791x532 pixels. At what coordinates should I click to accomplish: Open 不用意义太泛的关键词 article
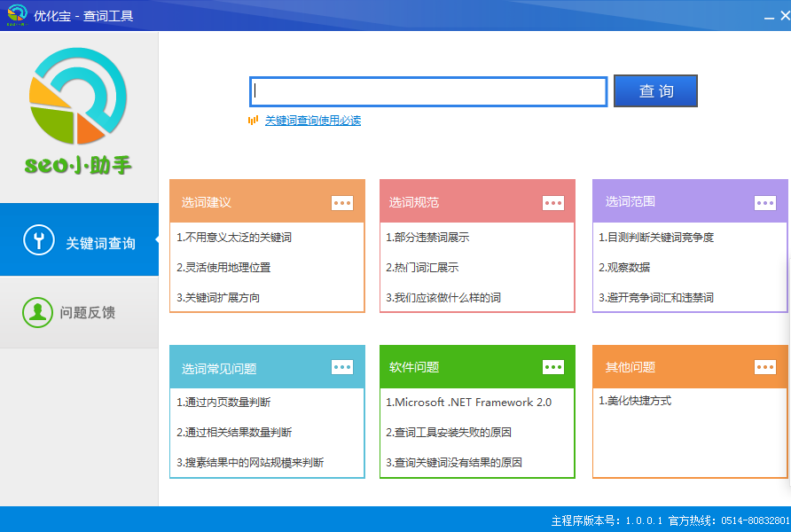pyautogui.click(x=234, y=238)
